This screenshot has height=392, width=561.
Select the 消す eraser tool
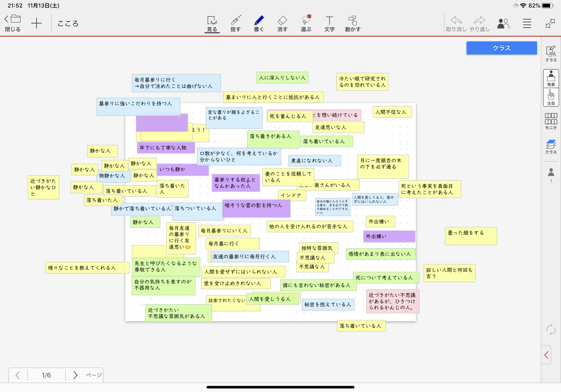click(x=282, y=24)
